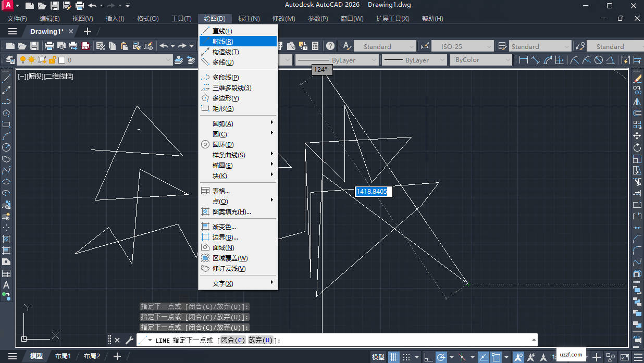Toggle the layer lock padlock icon
This screenshot has height=363, width=644.
(52, 59)
